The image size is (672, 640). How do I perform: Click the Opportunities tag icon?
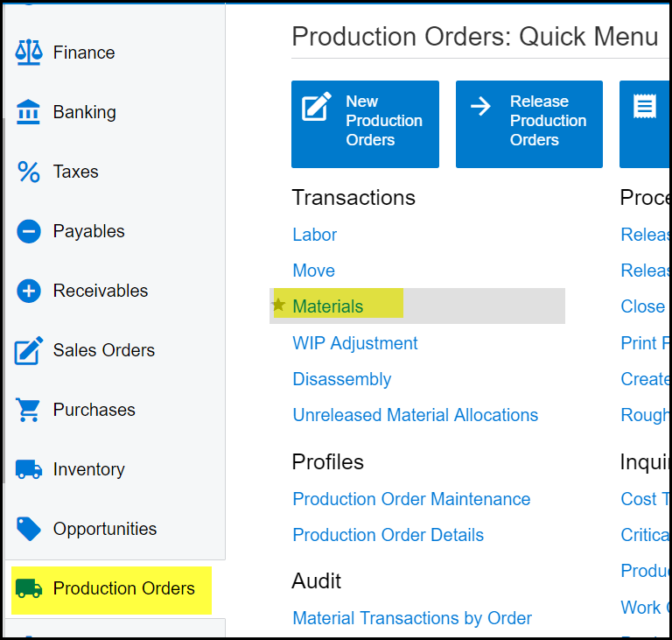pos(29,529)
